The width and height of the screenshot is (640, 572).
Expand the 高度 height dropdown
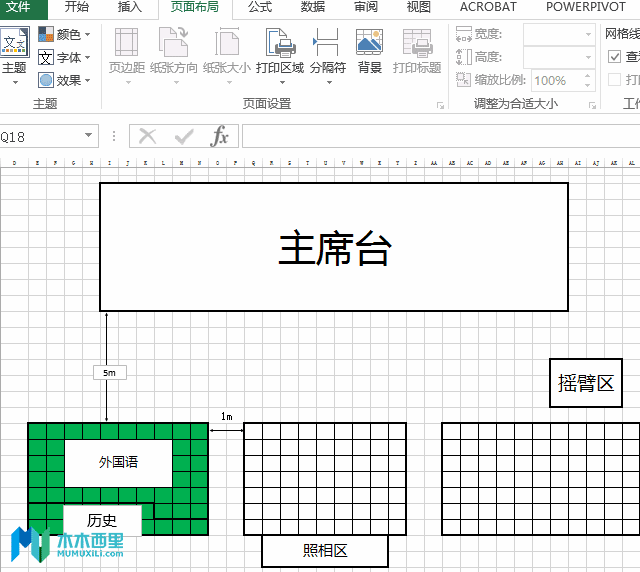coord(589,57)
